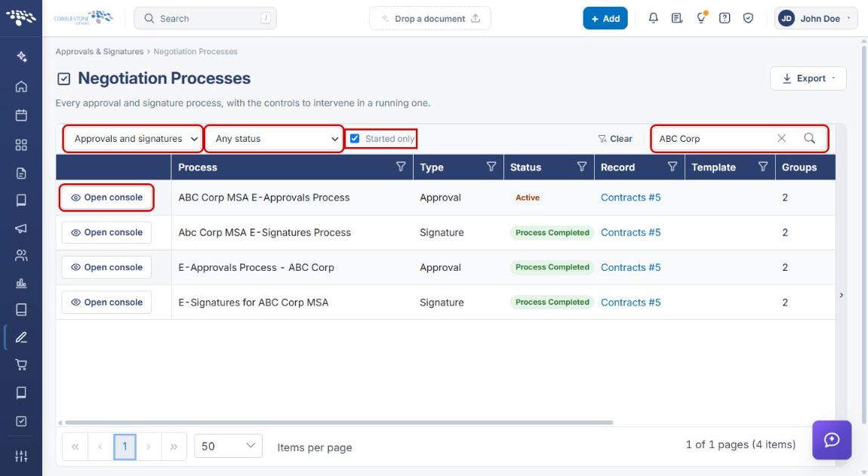Open the shopping cart icon in sidebar
Image resolution: width=868 pixels, height=476 pixels.
[x=21, y=365]
